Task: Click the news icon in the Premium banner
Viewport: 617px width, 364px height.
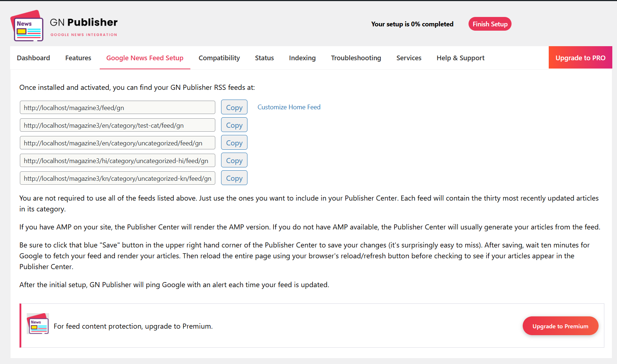Action: [38, 324]
